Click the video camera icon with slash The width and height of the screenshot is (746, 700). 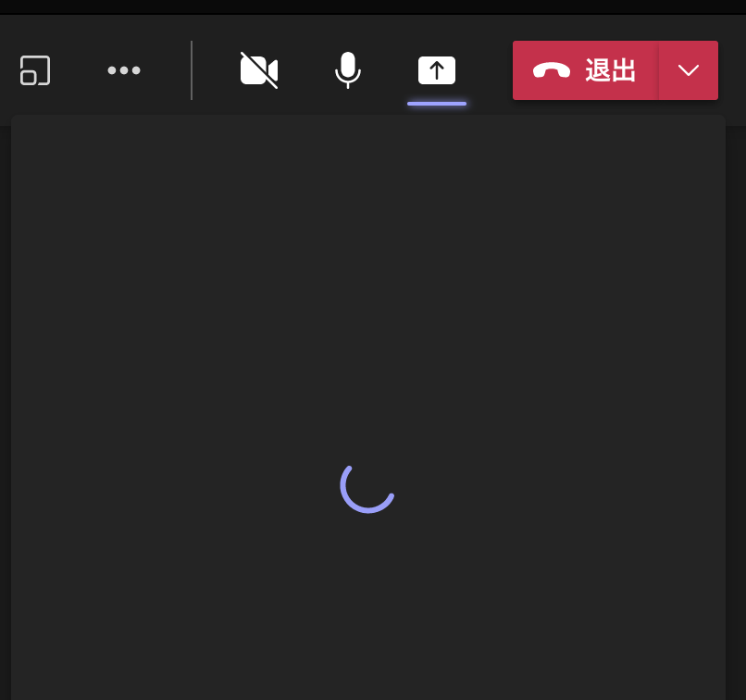point(259,70)
